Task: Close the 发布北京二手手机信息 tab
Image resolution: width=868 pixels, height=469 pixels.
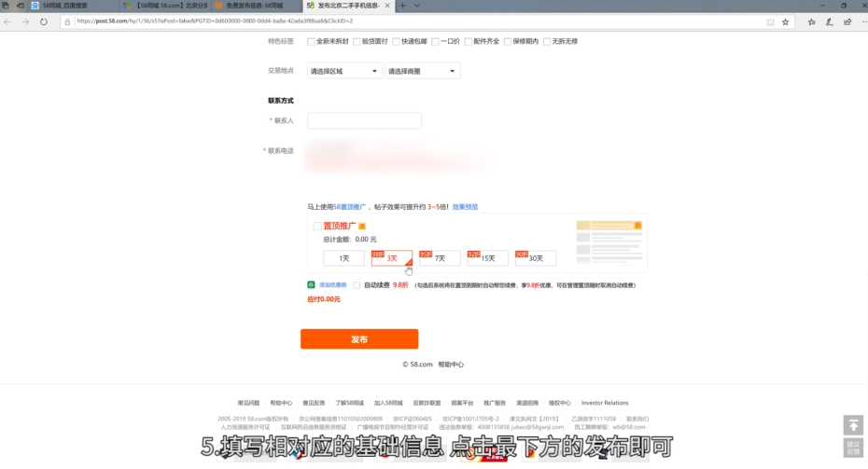Action: click(387, 6)
